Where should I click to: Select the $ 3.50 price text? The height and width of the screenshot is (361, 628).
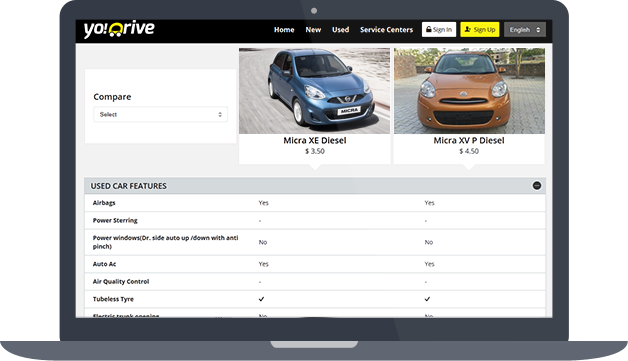click(x=315, y=151)
